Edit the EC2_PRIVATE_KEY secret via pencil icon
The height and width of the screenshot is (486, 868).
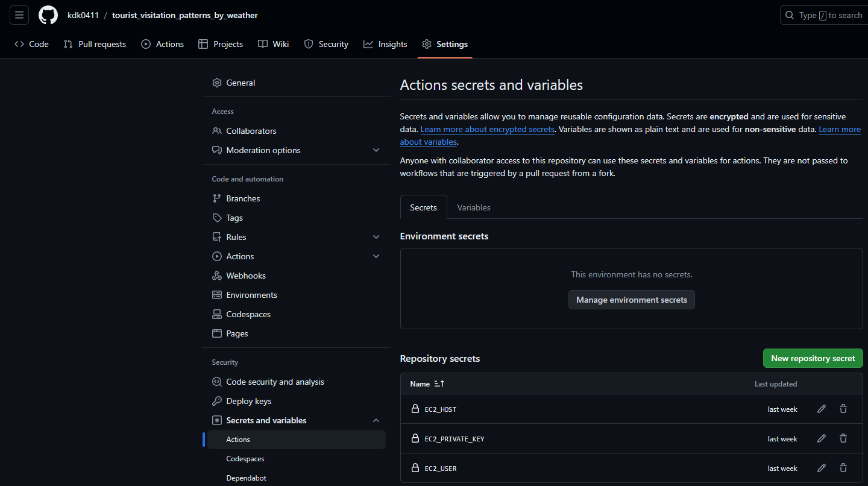822,438
